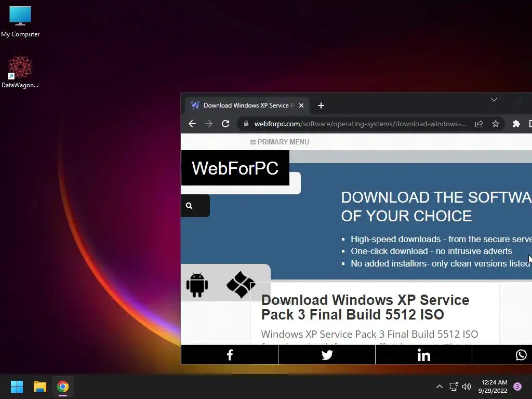Click the article title Download Windows XP Service Pack 3
This screenshot has width=532, height=399.
coord(365,307)
